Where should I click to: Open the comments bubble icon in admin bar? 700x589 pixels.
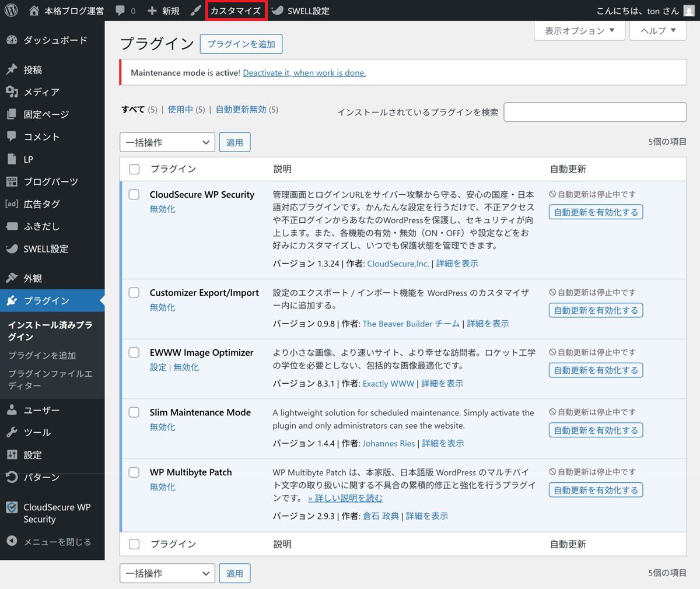[120, 10]
